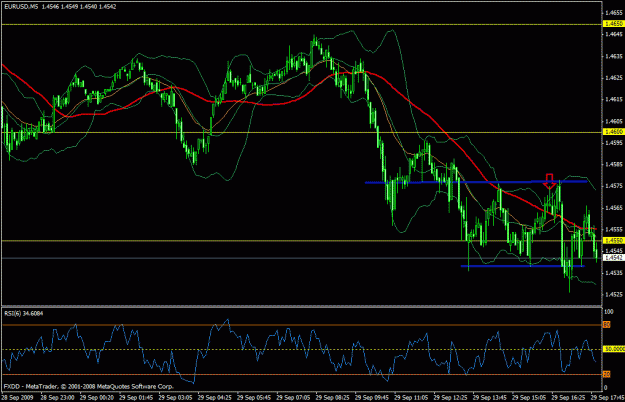Click the 29 Sep 01:45 time label
This screenshot has width=625, height=402.
(x=136, y=398)
